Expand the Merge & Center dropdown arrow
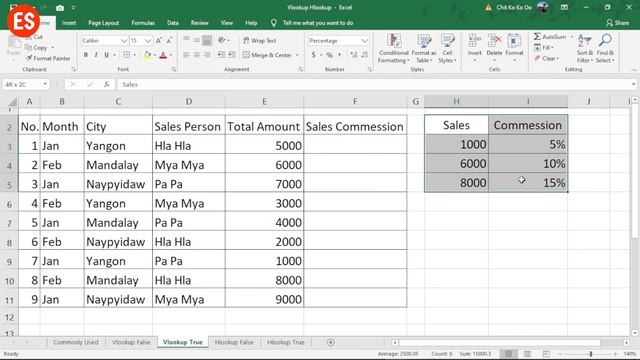The height and width of the screenshot is (360, 640). 298,55
